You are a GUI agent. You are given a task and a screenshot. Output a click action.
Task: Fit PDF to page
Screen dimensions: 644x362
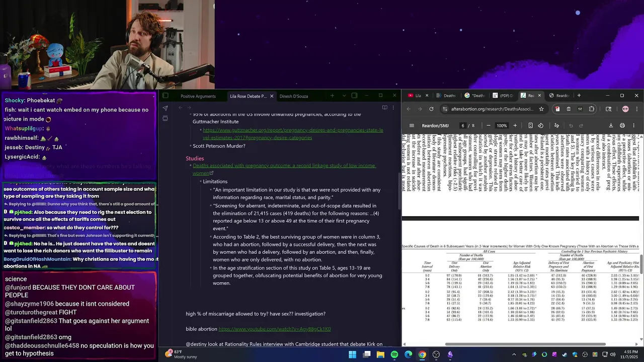click(530, 125)
